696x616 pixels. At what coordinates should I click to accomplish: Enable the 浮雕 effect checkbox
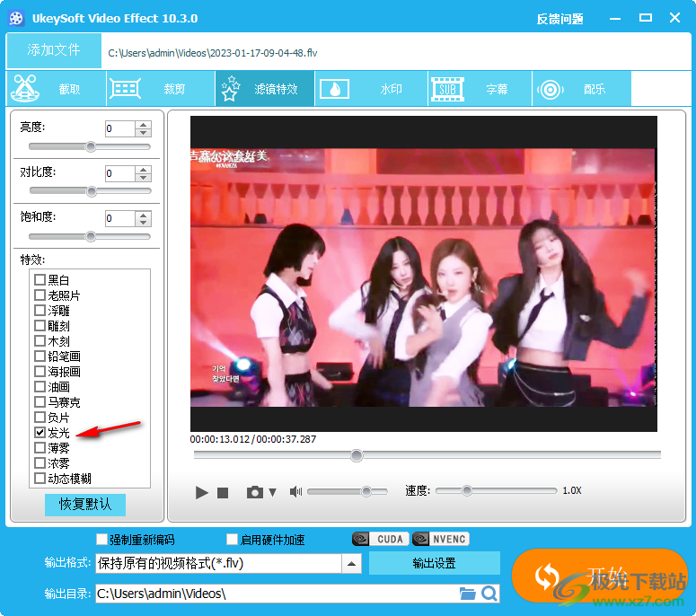pyautogui.click(x=40, y=310)
